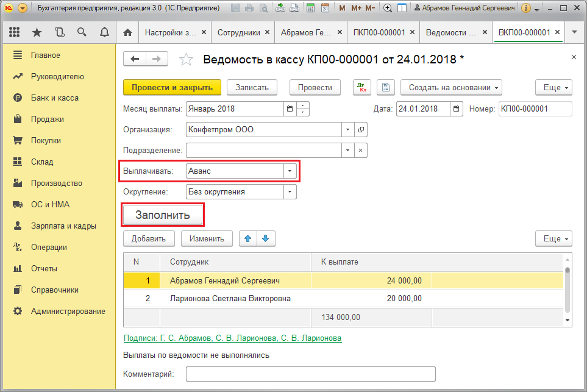Open the history icon in top panel

pos(59,32)
